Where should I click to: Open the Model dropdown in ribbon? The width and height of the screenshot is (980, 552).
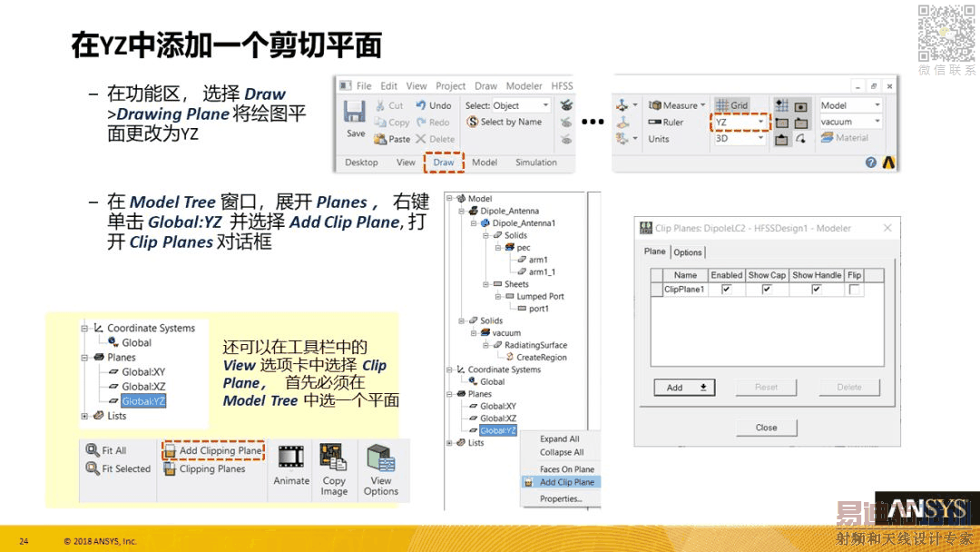tap(877, 105)
